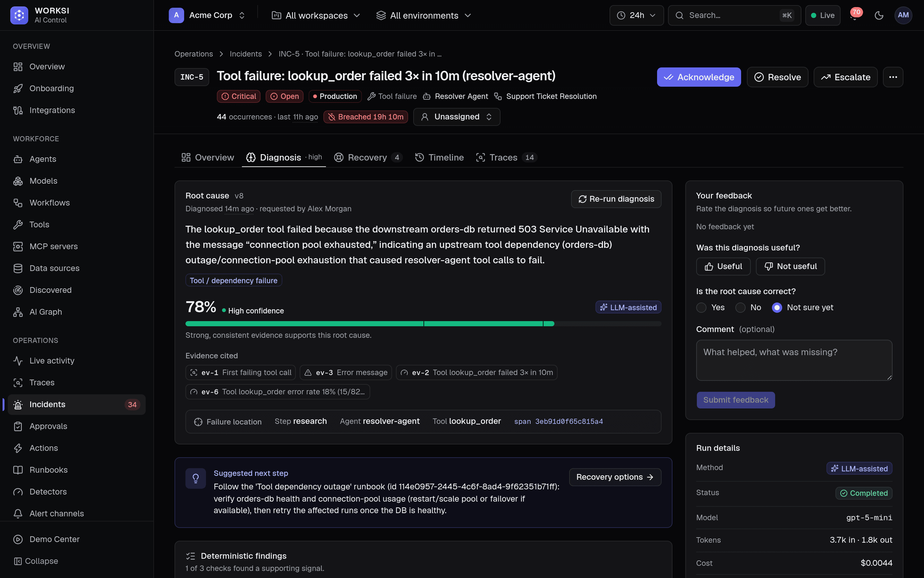Switch to the Traces tab with 14
The image size is (924, 578).
(x=506, y=157)
